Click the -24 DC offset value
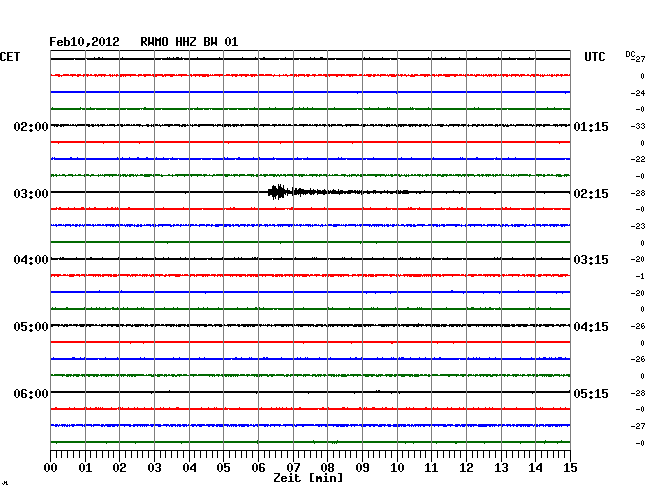 (x=638, y=93)
